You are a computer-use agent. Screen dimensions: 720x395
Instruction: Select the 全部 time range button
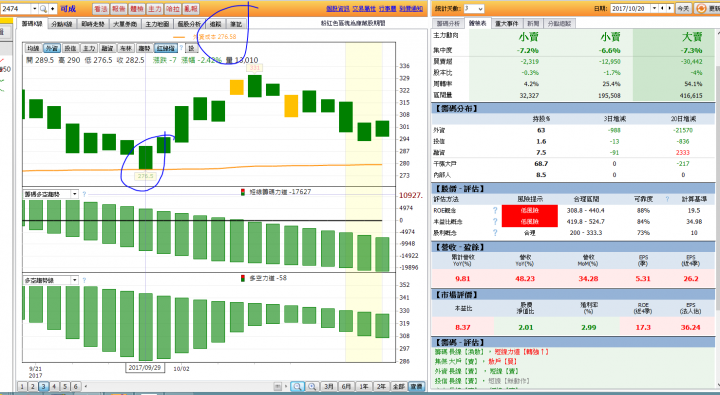pyautogui.click(x=399, y=387)
